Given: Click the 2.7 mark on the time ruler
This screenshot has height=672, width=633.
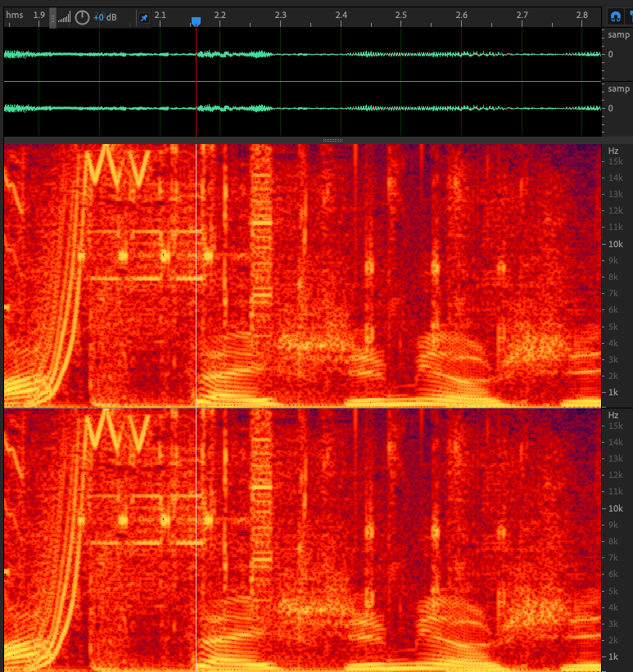Looking at the screenshot, I should coord(522,16).
